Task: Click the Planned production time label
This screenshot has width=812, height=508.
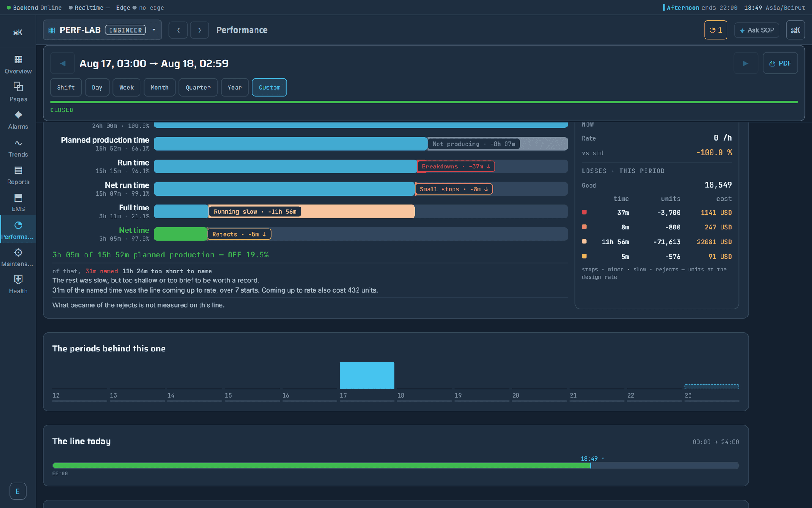Action: [x=105, y=140]
